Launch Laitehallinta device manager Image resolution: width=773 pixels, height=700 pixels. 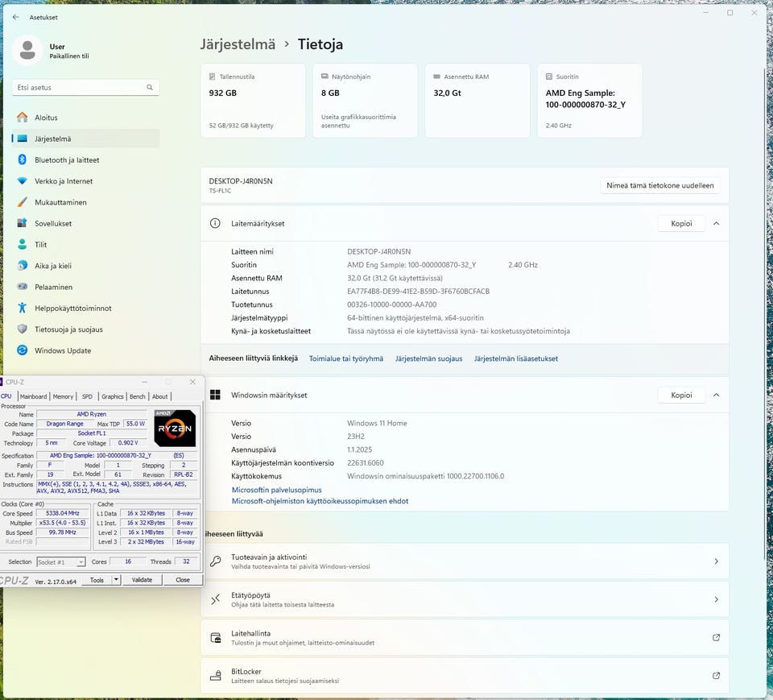(x=465, y=637)
